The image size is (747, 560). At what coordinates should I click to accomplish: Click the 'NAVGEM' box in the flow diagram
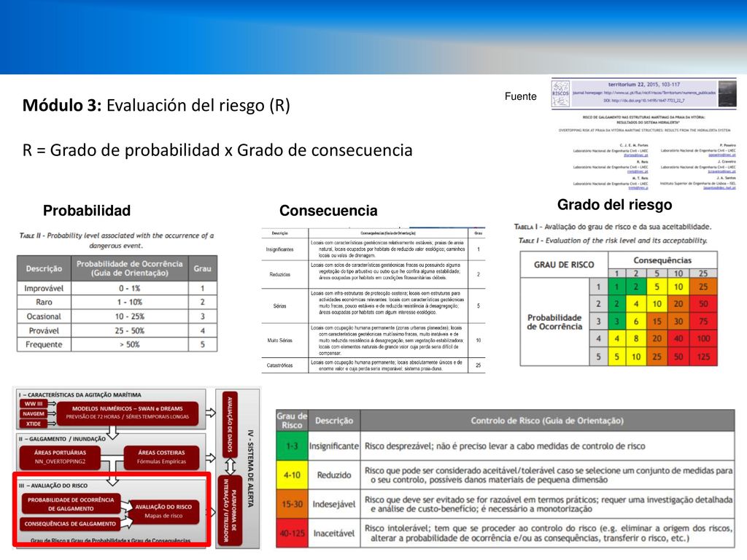coord(34,414)
